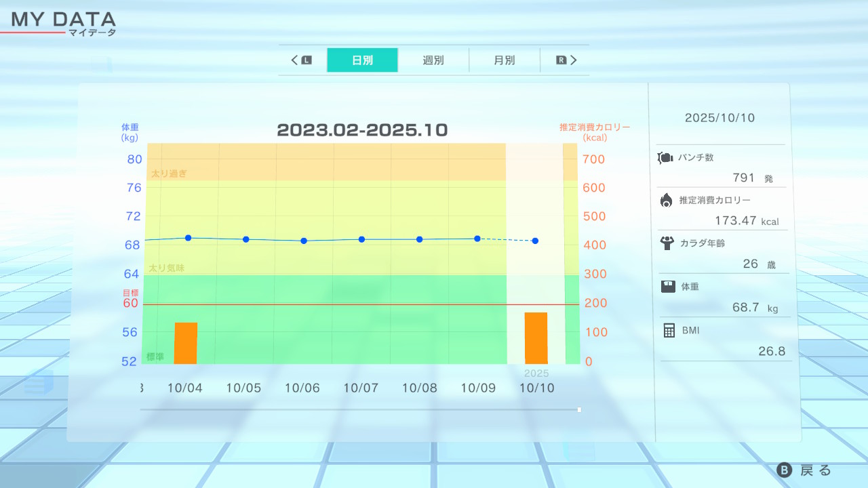Select the 日別 daily tab

(x=362, y=60)
